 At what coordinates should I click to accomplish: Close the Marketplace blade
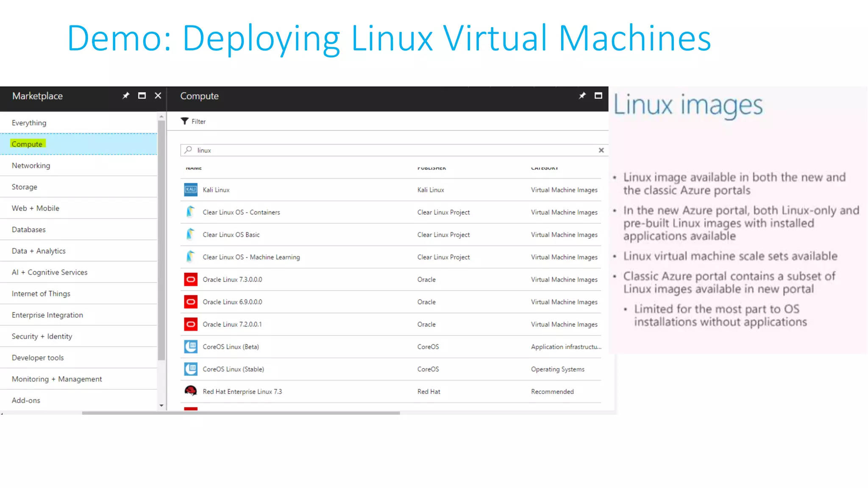pyautogui.click(x=158, y=96)
